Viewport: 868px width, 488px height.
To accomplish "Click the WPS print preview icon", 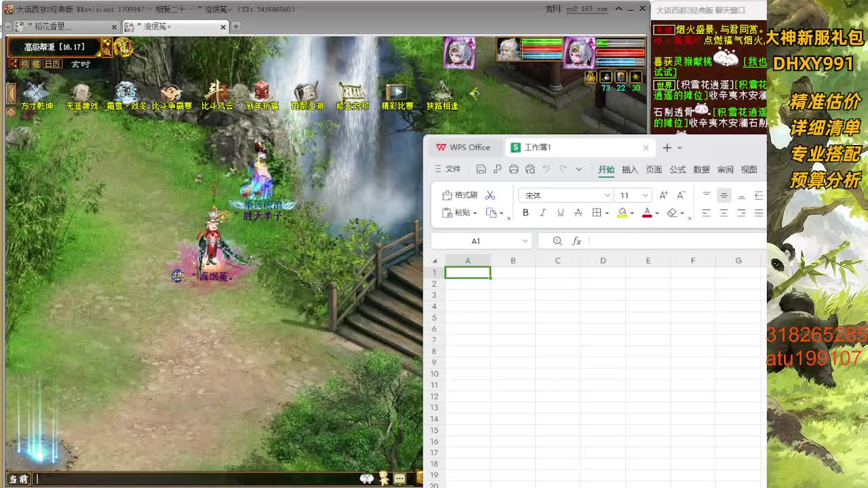I will tap(530, 169).
